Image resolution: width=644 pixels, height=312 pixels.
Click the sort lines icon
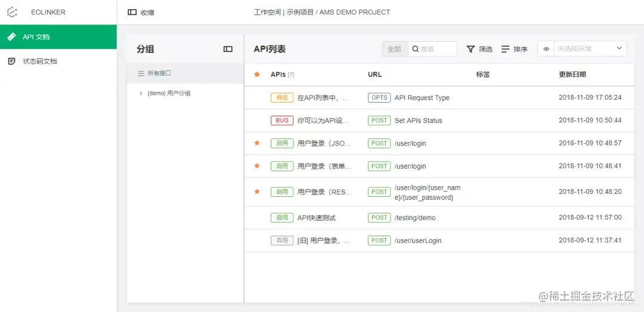point(505,49)
